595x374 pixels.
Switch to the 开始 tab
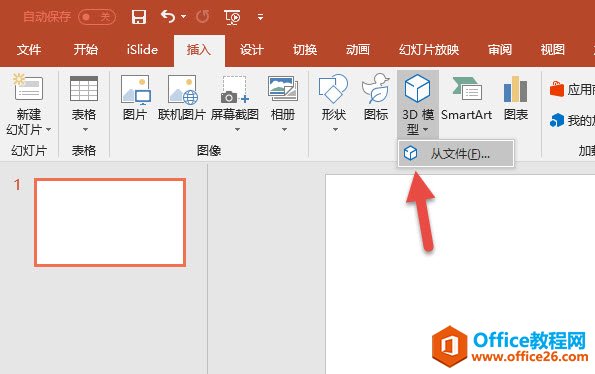(86, 50)
